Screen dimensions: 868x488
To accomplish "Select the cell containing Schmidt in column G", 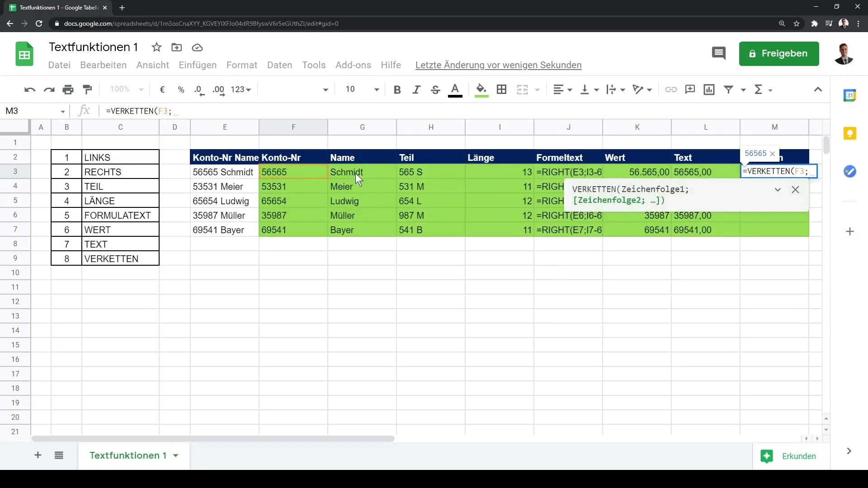I will click(x=362, y=172).
